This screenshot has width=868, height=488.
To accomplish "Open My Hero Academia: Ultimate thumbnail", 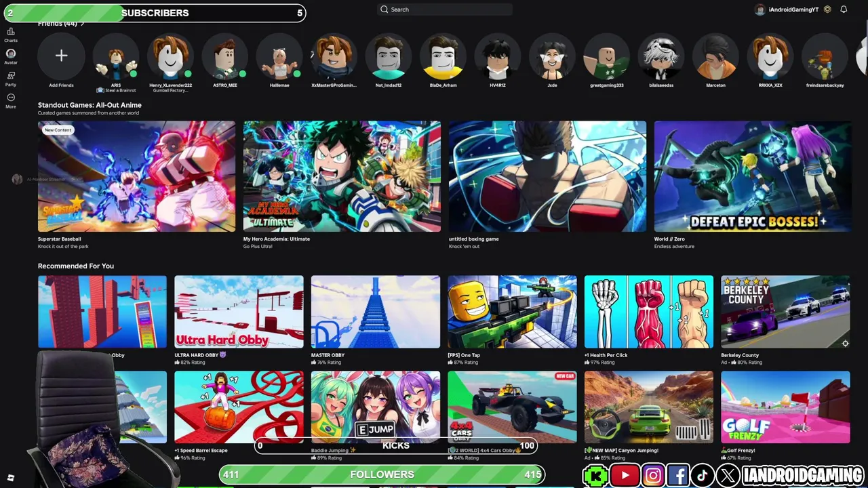I will coord(342,176).
